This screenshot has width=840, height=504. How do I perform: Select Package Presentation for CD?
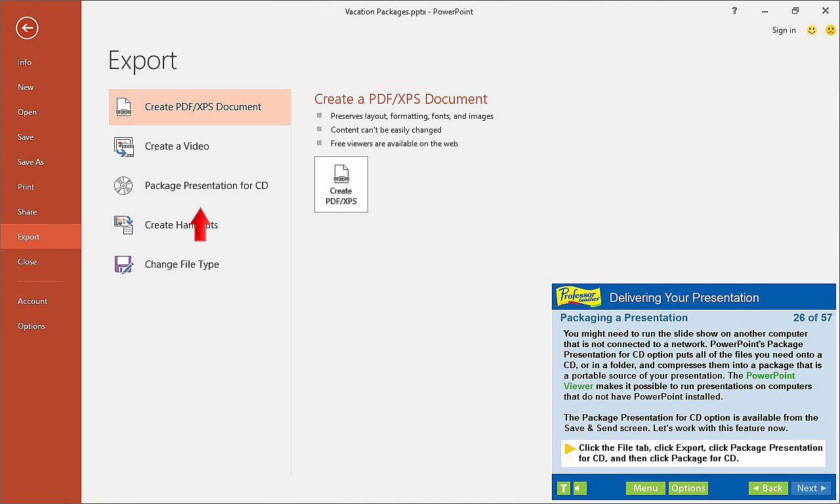pyautogui.click(x=199, y=186)
